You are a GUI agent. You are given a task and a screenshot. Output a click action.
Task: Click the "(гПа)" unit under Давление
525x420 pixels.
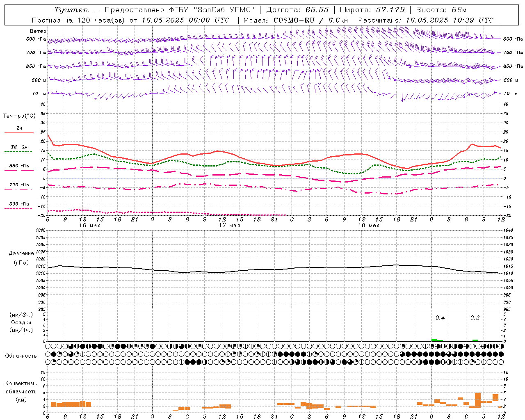coord(21,262)
